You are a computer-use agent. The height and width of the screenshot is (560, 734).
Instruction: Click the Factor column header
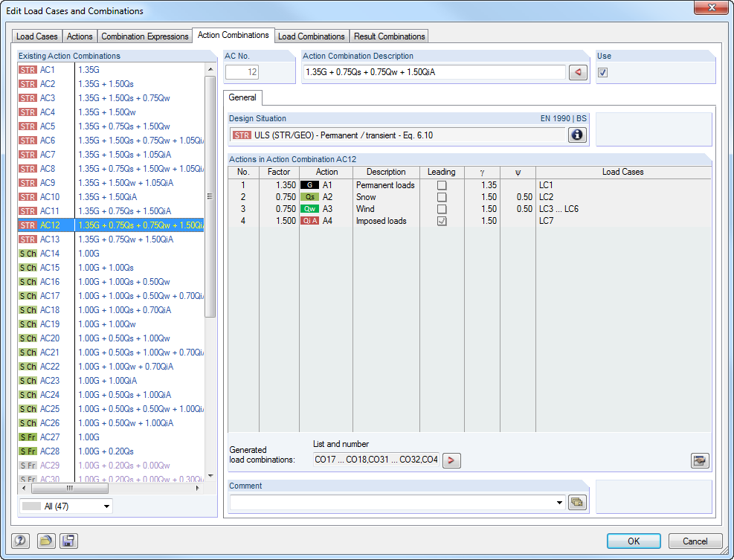coord(279,172)
